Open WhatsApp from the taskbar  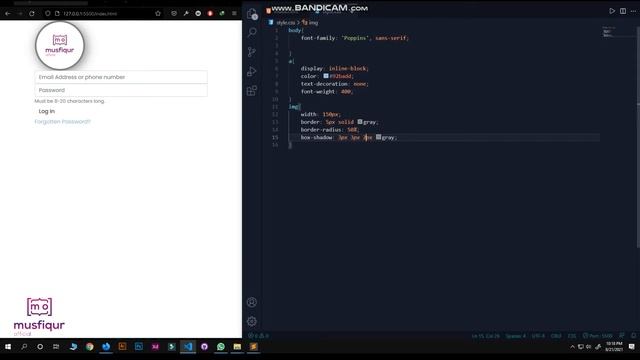[x=221, y=347]
